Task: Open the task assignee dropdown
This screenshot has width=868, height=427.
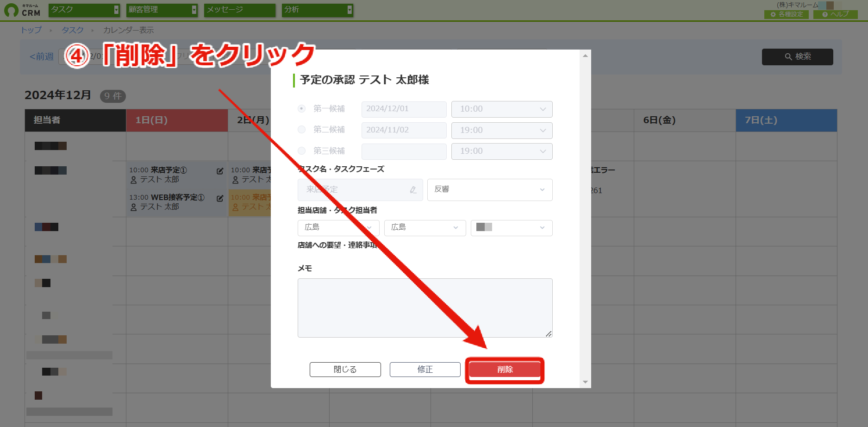Action: (x=512, y=228)
